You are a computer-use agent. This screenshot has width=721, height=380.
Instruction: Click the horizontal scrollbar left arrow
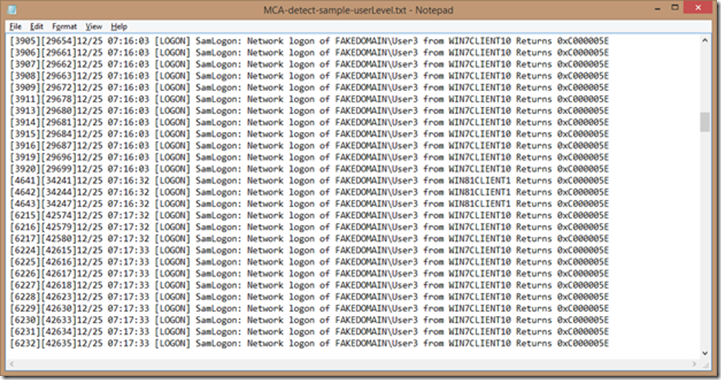(11, 364)
